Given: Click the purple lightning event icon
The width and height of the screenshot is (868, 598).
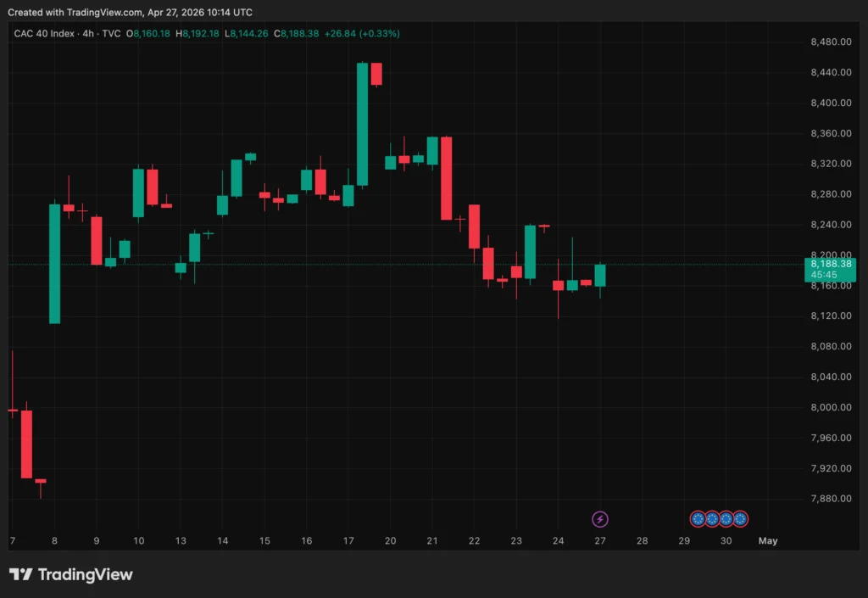Looking at the screenshot, I should (600, 518).
